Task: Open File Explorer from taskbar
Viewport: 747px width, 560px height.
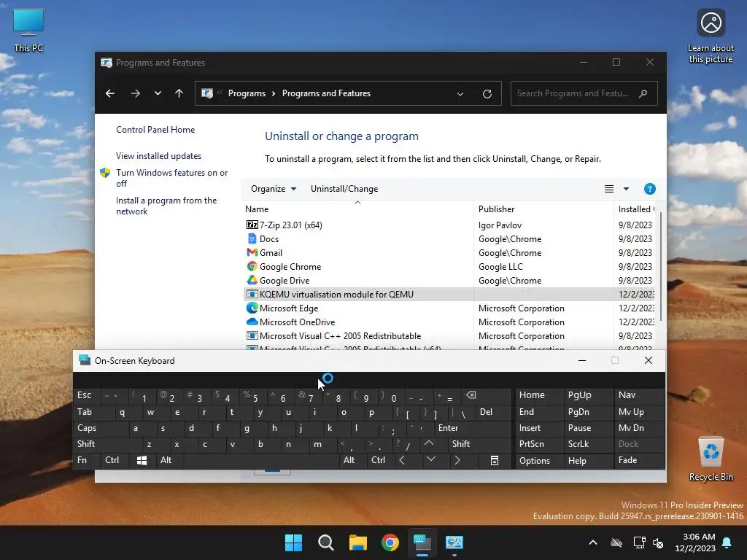Action: click(x=357, y=542)
